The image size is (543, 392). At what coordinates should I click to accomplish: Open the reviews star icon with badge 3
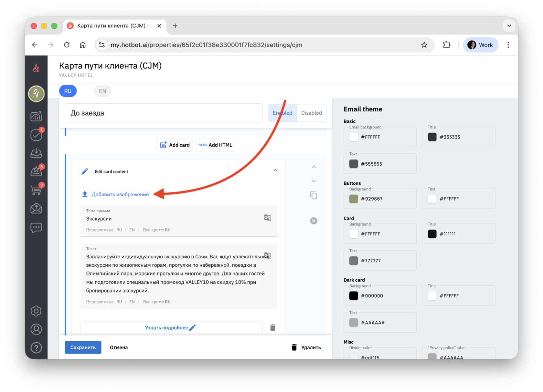36,171
